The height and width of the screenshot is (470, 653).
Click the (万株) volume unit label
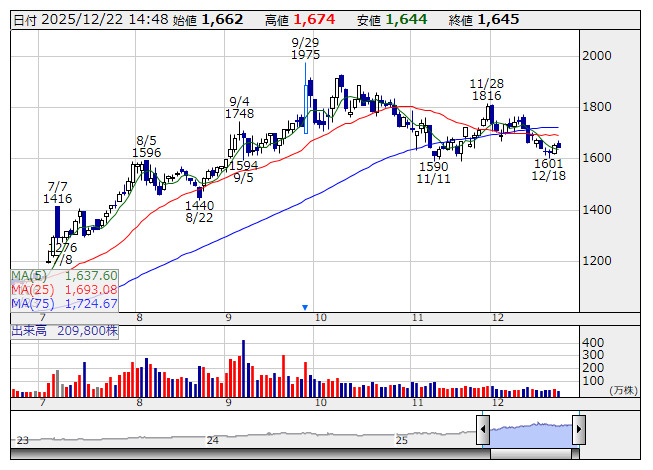(623, 390)
